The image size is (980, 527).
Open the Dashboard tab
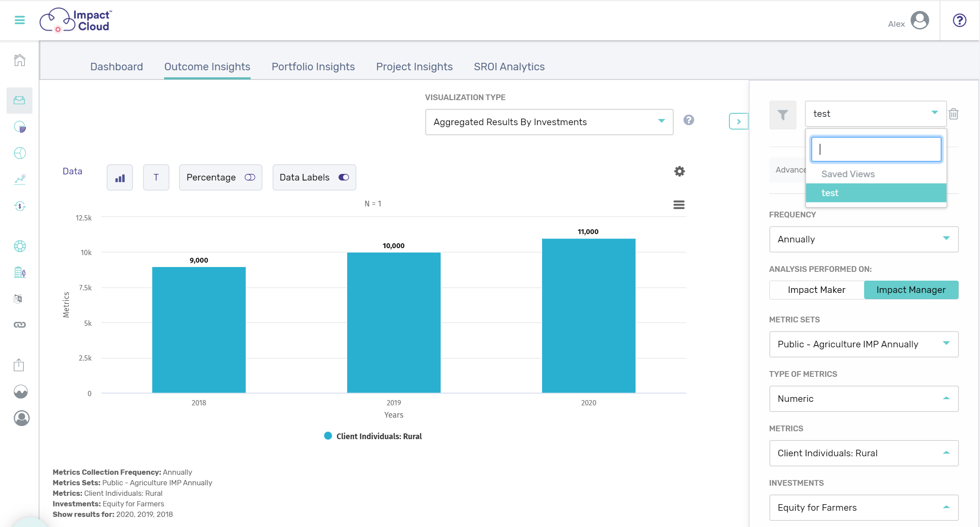[x=117, y=67]
